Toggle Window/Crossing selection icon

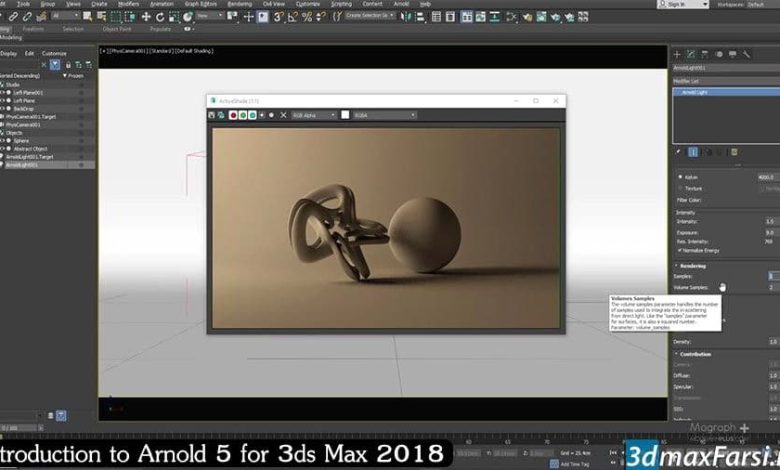(x=130, y=16)
